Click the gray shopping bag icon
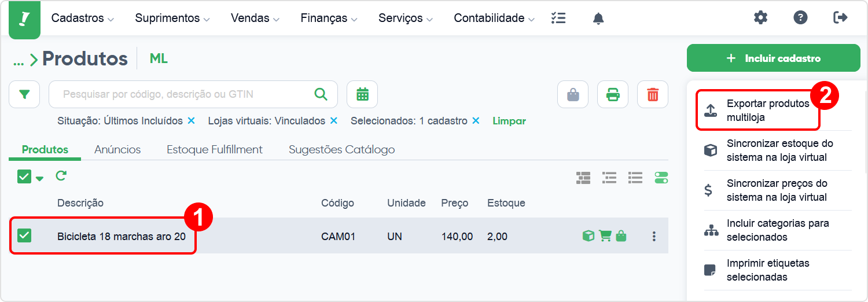Screen dimensions: 868x302 [x=573, y=94]
